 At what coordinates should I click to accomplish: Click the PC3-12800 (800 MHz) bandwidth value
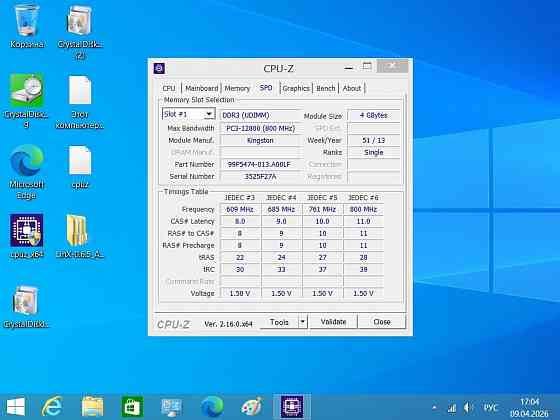(x=261, y=128)
